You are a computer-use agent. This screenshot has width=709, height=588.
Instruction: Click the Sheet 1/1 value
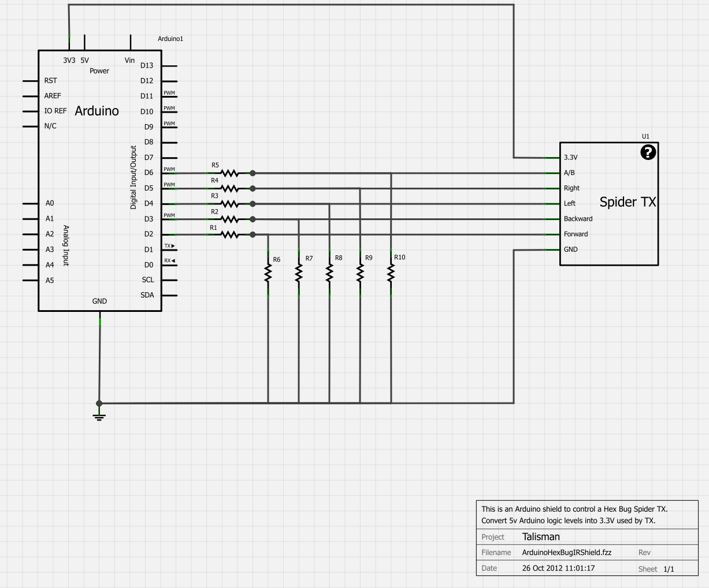(x=669, y=570)
